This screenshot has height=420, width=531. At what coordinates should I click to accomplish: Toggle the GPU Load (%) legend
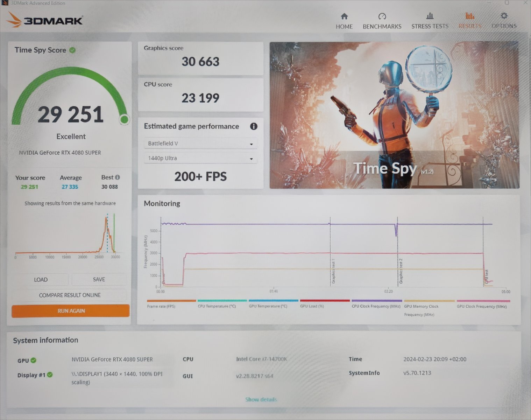(325, 304)
